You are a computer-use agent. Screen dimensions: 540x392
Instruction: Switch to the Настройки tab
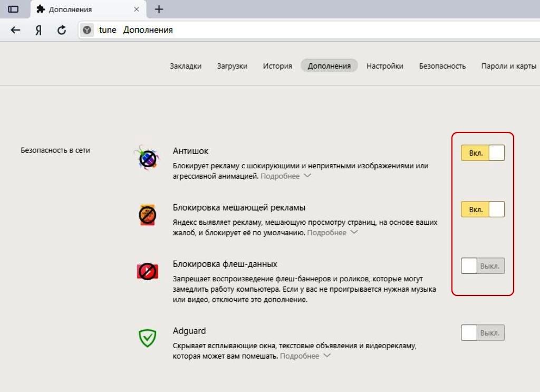point(384,66)
